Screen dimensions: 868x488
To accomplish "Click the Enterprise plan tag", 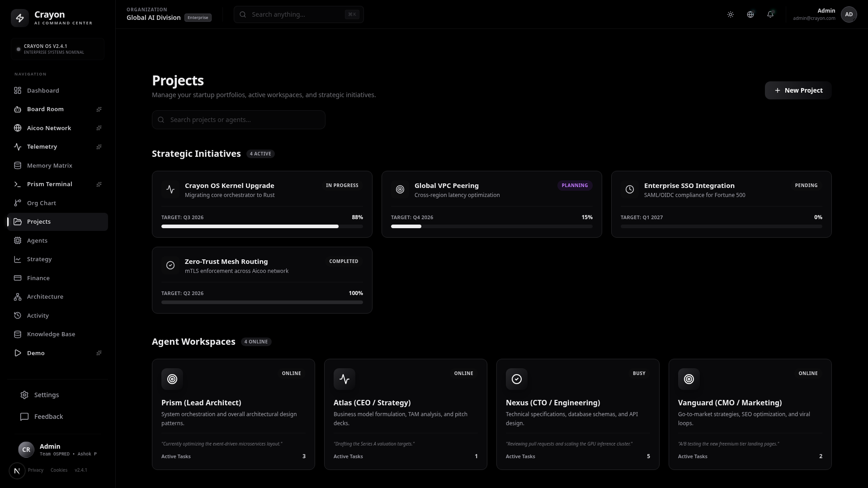I will pos(198,18).
